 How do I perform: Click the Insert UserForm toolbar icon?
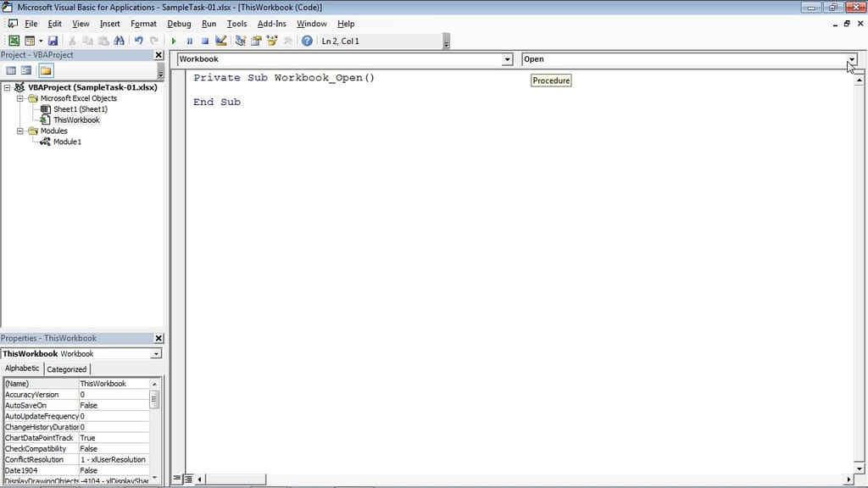30,41
